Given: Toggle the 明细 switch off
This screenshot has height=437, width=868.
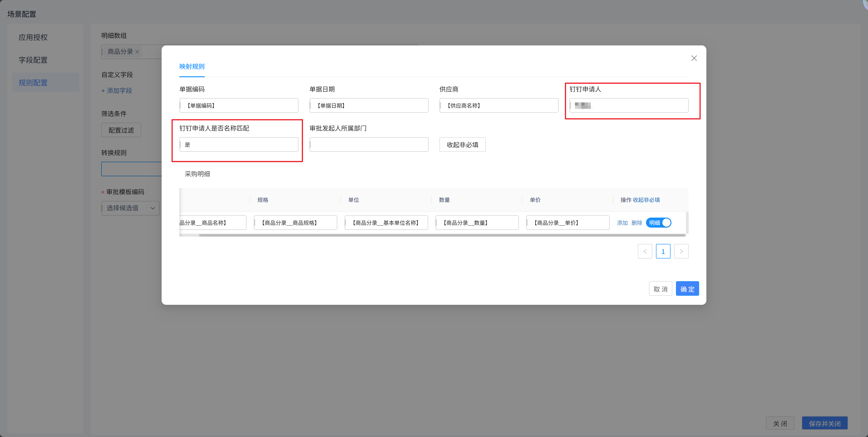Looking at the screenshot, I should coord(658,223).
